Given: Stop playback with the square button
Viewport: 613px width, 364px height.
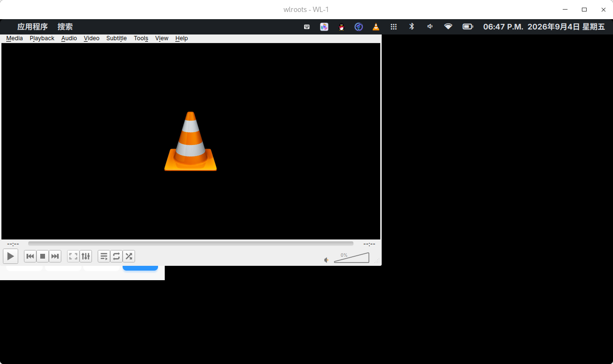Looking at the screenshot, I should point(43,256).
